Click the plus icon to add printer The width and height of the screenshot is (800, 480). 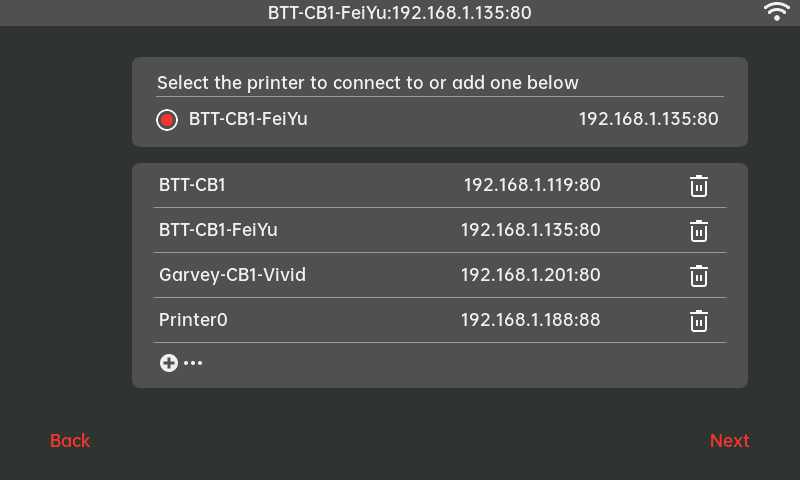tap(168, 363)
